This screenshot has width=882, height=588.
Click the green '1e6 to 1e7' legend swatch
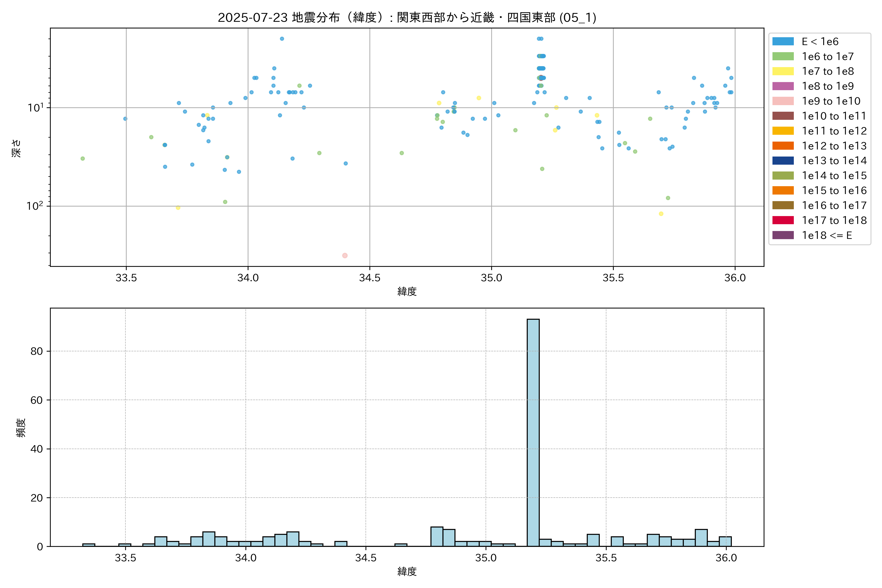(783, 57)
